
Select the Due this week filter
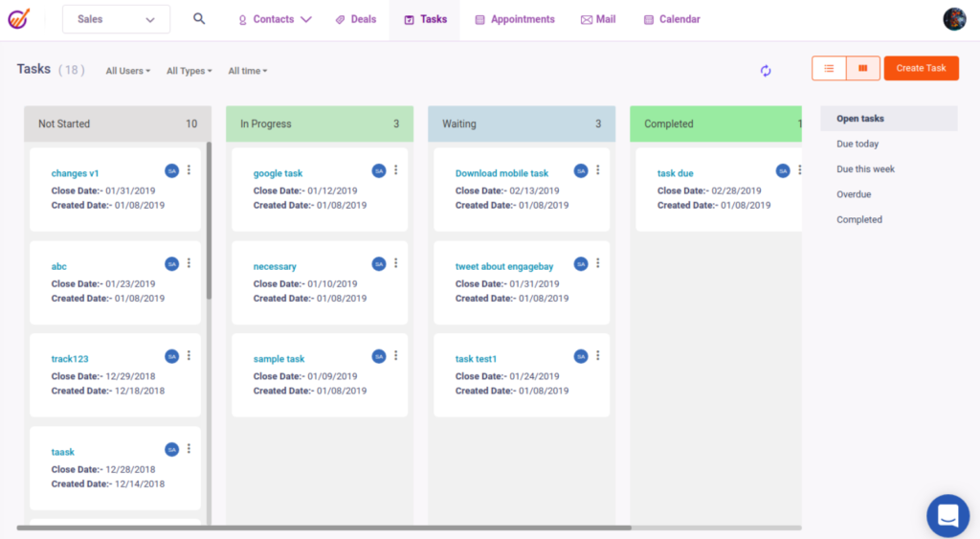click(x=865, y=168)
